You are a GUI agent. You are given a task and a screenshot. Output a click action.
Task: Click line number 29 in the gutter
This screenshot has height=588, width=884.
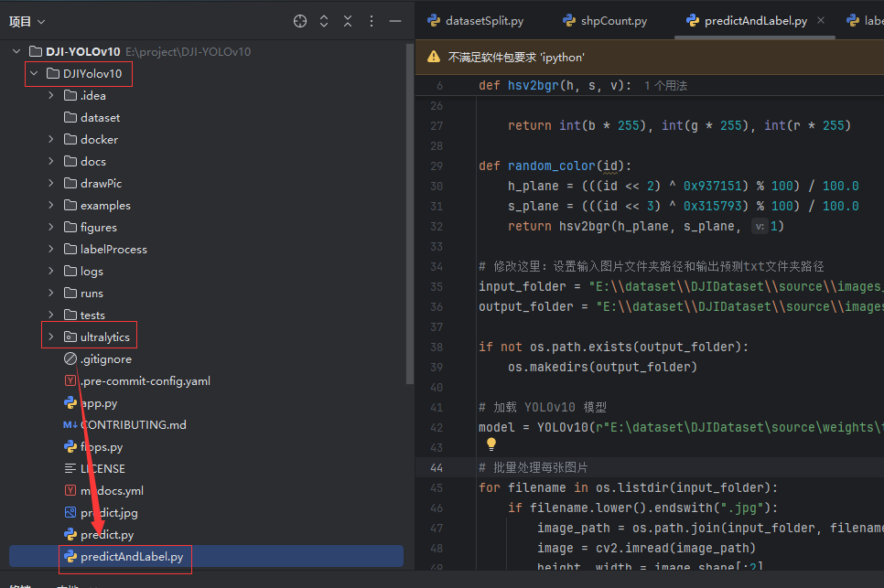tap(437, 166)
